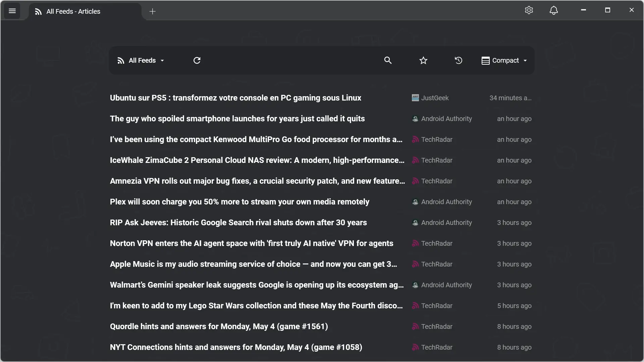Open reading history clock icon
644x362 pixels.
(x=459, y=60)
